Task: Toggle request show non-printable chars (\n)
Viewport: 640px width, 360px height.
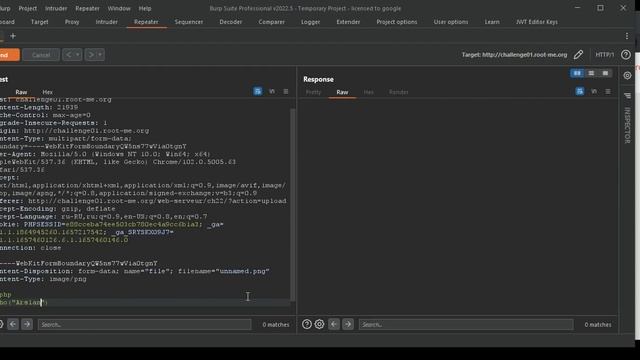Action: click(272, 91)
